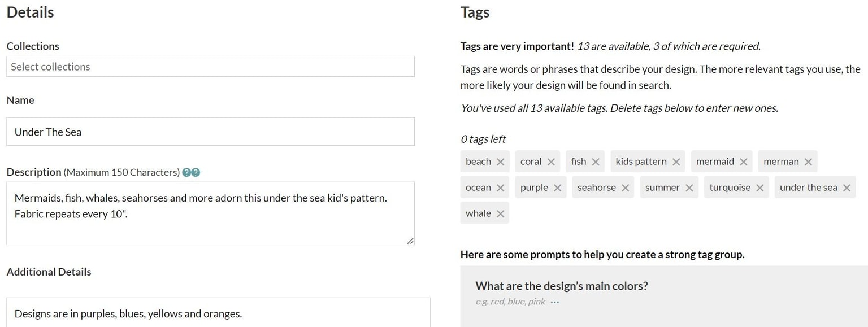Remove the purple tag
This screenshot has height=327, width=868.
557,188
